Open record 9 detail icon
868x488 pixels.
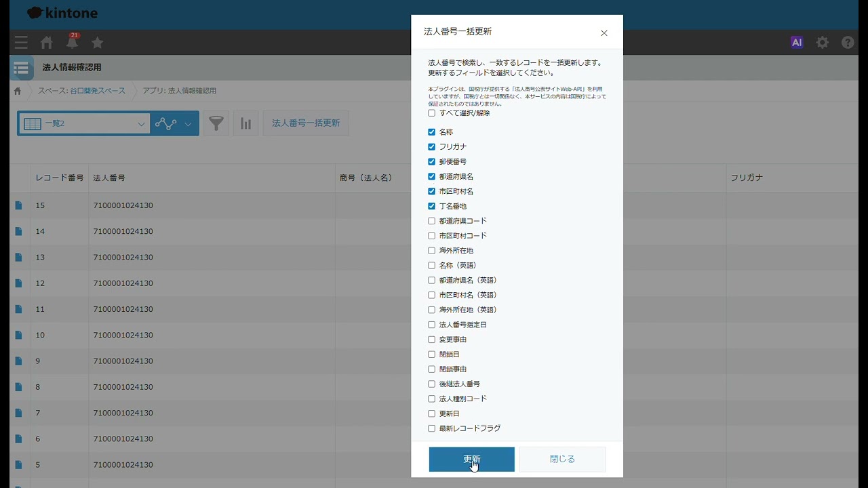(x=19, y=361)
